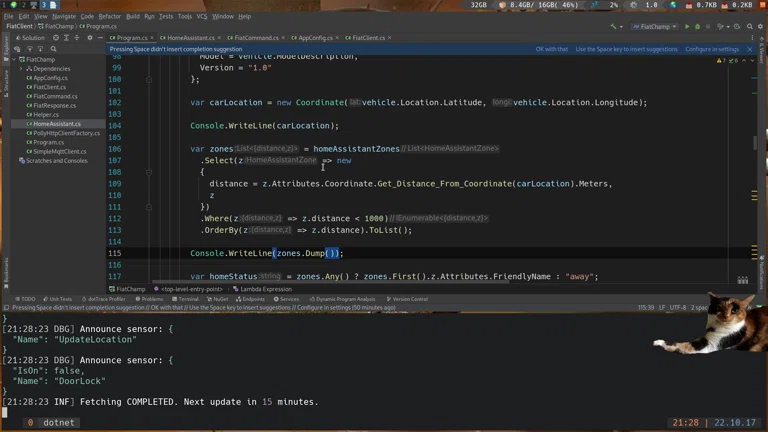
Task: Click the green Run button in toolbar
Action: pos(686,27)
